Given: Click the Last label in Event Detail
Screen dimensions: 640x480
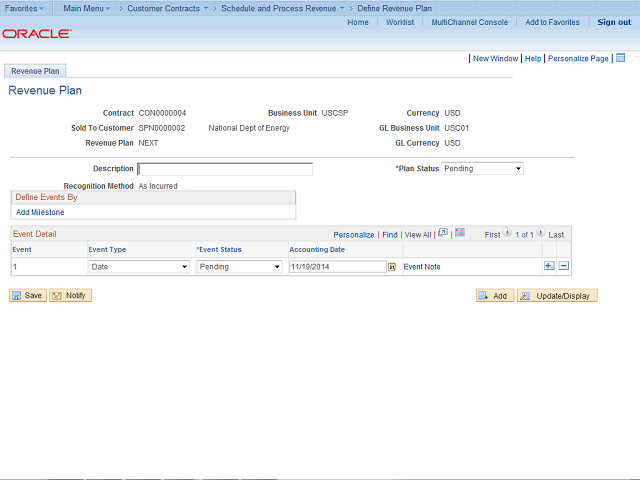Looking at the screenshot, I should (x=556, y=235).
